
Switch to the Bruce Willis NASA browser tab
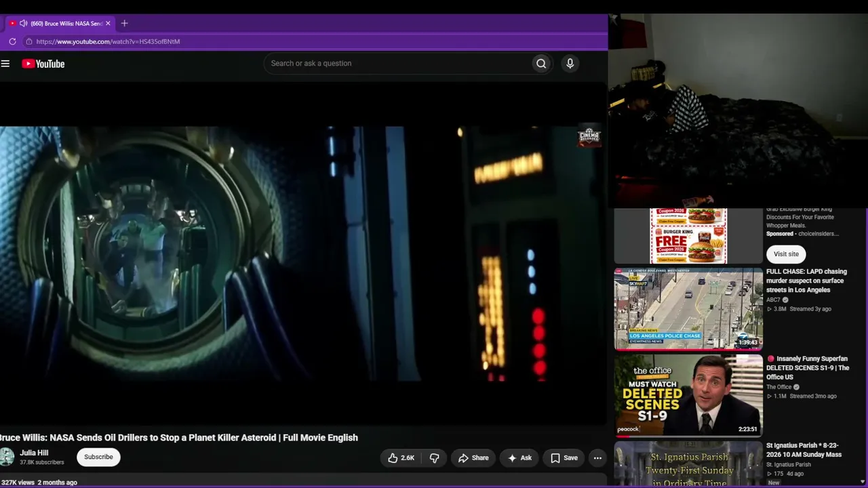[x=60, y=23]
